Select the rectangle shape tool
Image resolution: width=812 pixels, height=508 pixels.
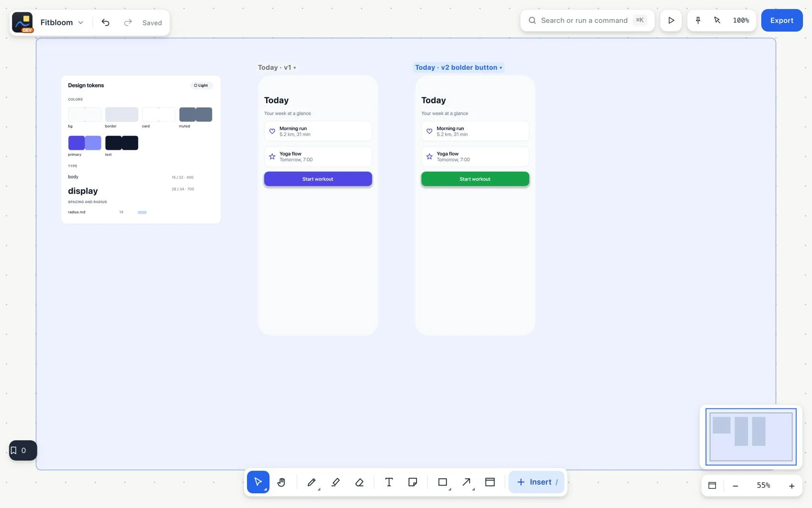[x=443, y=482]
